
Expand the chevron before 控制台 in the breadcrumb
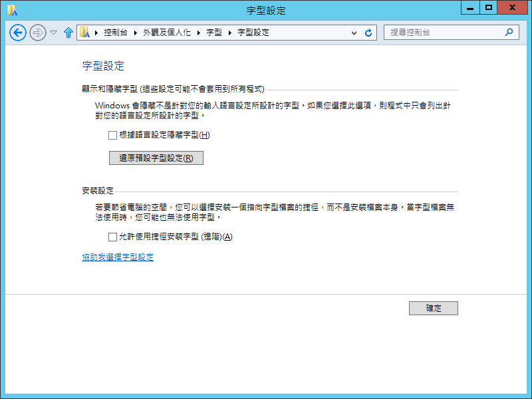(96, 33)
